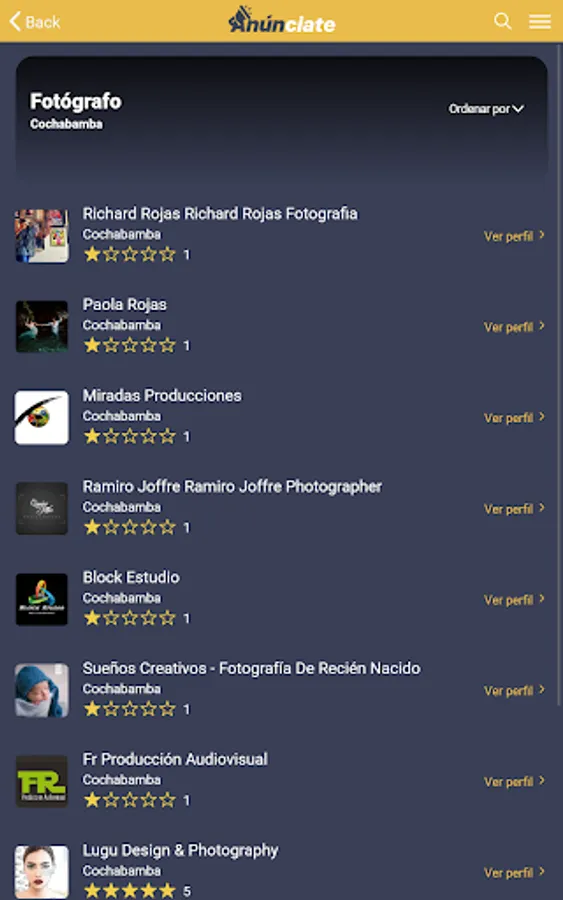Click Ver perfil for Paola Rojas
563x900 pixels.
click(514, 327)
